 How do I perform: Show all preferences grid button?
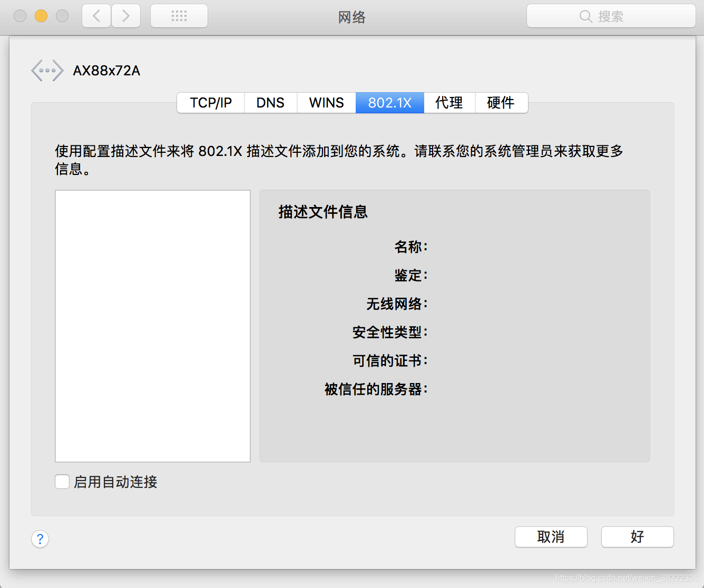click(x=179, y=16)
